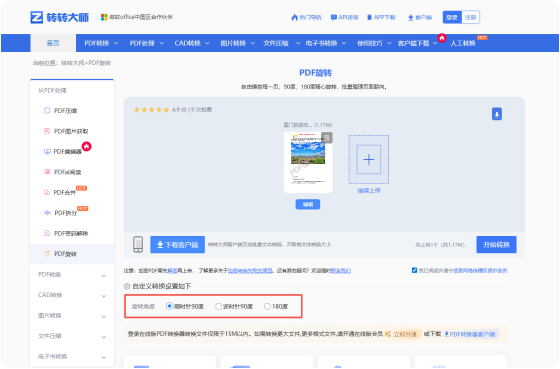Click the uploaded PDF page thumbnail
Viewport: 560px width, 369px height.
(308, 163)
